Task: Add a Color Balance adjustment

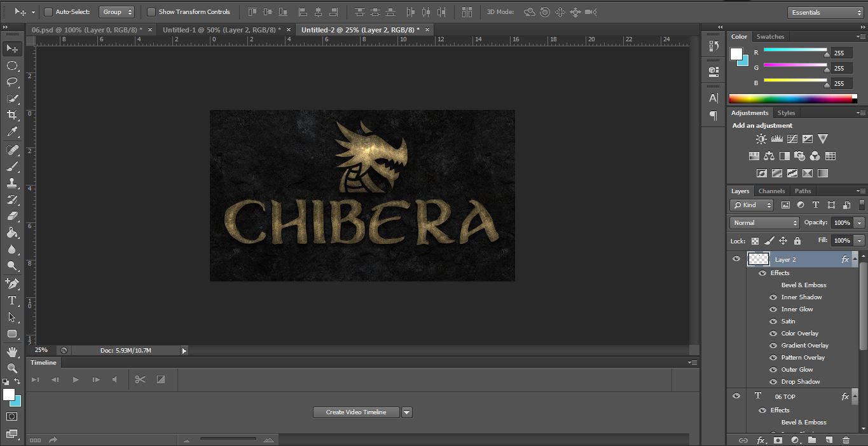Action: pyautogui.click(x=769, y=156)
